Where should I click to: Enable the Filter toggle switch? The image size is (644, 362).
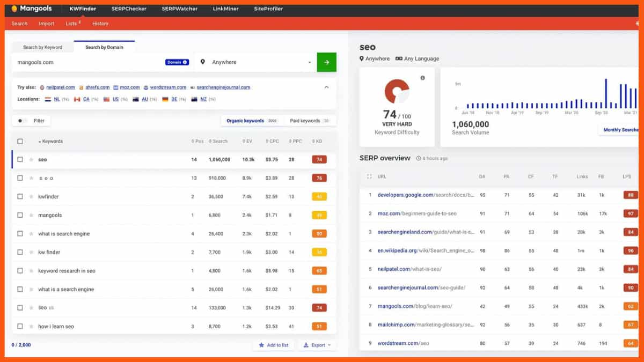tap(20, 121)
